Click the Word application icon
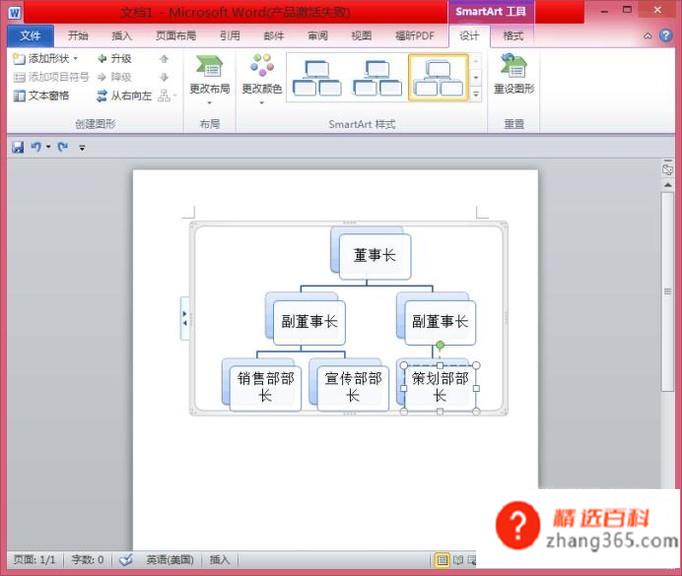Viewport: 682px width, 576px height. (x=14, y=12)
